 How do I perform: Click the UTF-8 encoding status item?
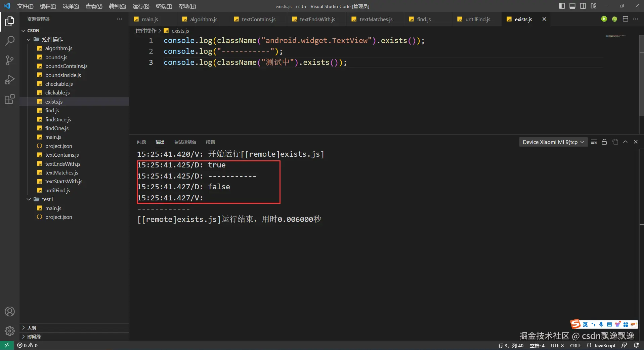pyautogui.click(x=557, y=345)
